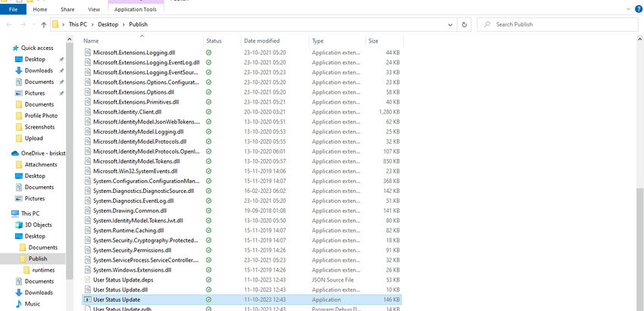Click the Publish folder icon in sidebar

[x=23, y=259]
